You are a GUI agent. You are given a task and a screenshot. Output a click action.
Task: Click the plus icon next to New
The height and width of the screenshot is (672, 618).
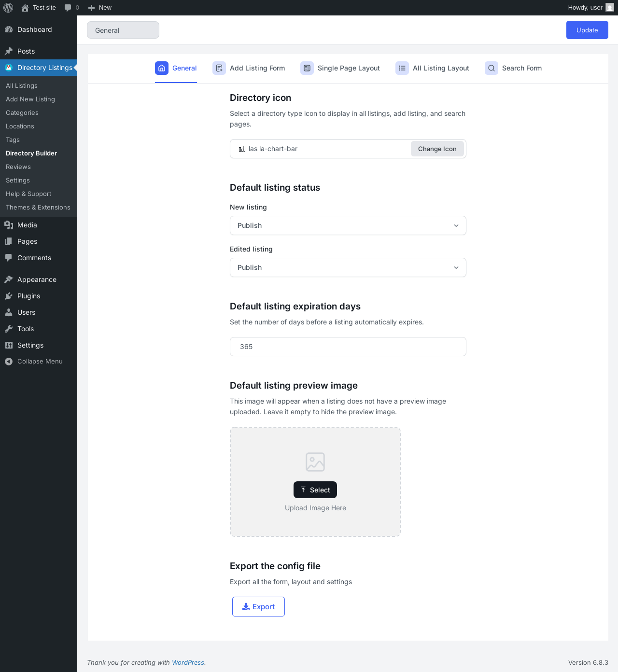[x=91, y=8]
